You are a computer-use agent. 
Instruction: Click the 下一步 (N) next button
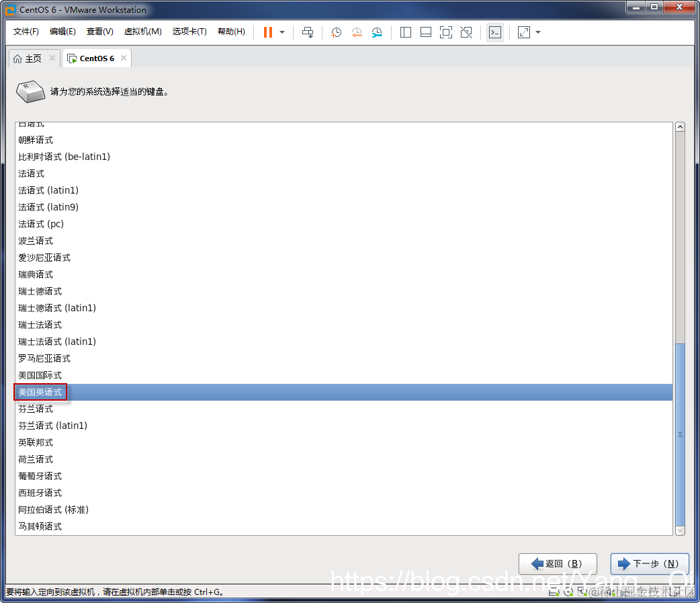[650, 564]
